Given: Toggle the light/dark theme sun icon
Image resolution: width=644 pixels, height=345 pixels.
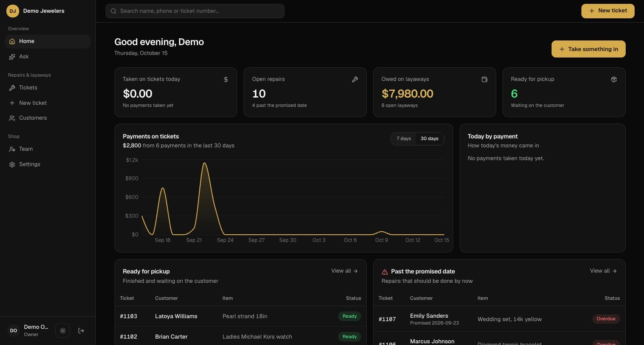Looking at the screenshot, I should click(x=63, y=331).
